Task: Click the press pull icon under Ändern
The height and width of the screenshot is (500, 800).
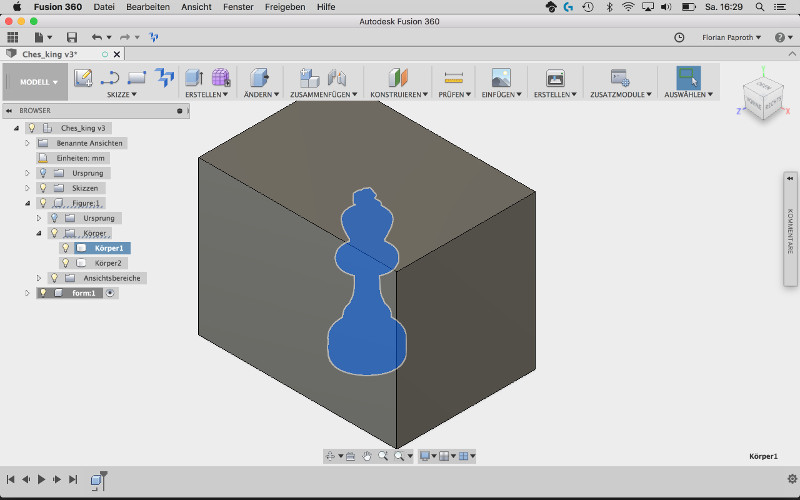Action: [x=259, y=78]
